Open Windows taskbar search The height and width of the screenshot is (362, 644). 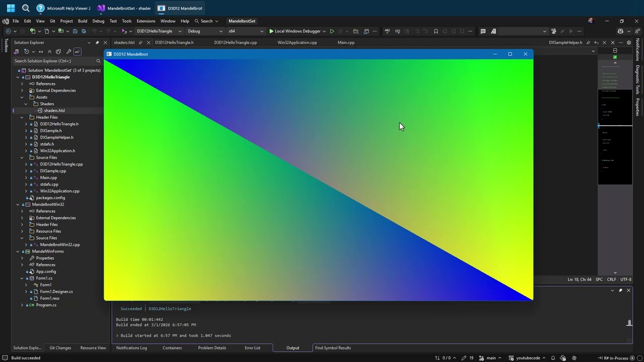[26, 8]
